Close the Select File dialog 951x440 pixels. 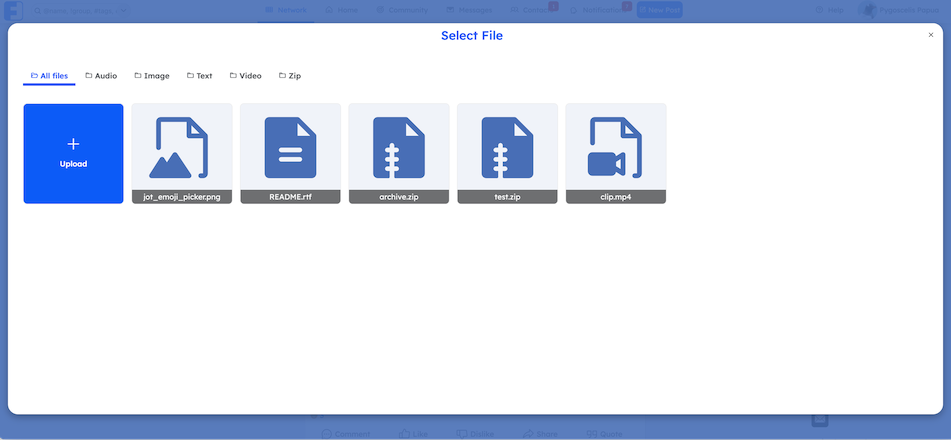[931, 35]
